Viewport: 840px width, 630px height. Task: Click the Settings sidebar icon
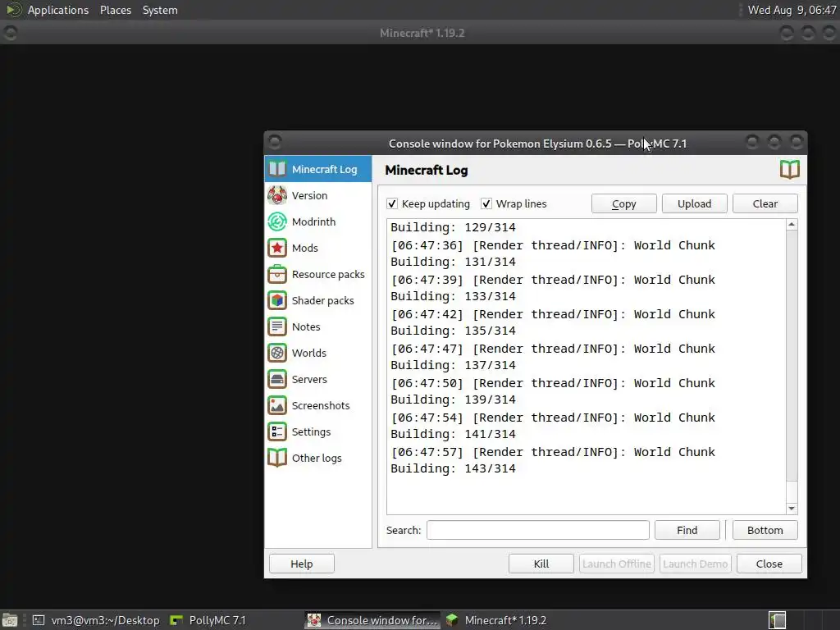point(277,431)
